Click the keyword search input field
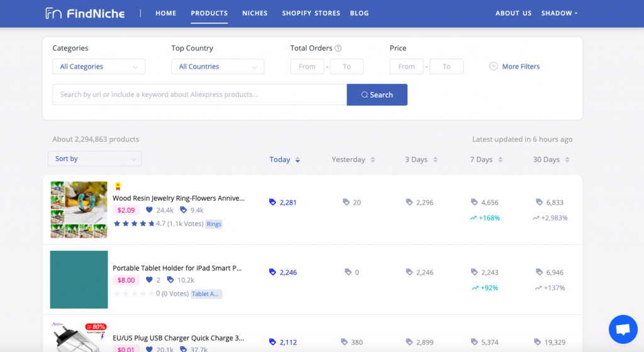644x352 pixels. tap(199, 94)
